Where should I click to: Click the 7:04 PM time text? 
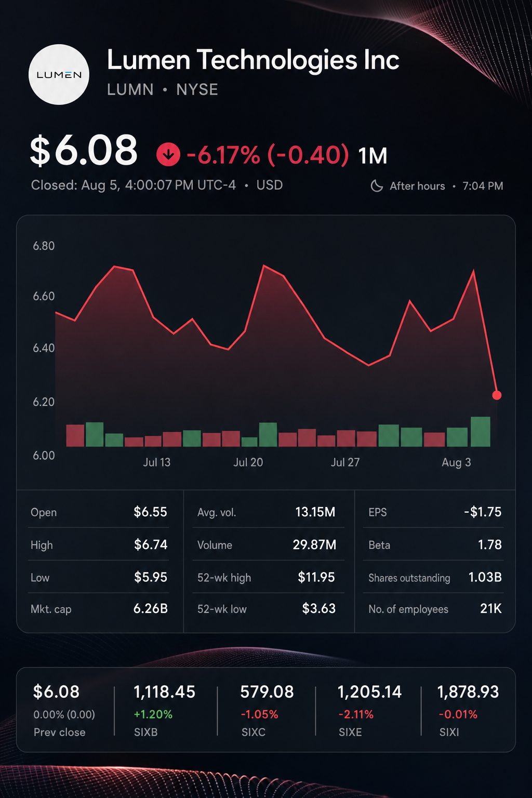click(483, 186)
